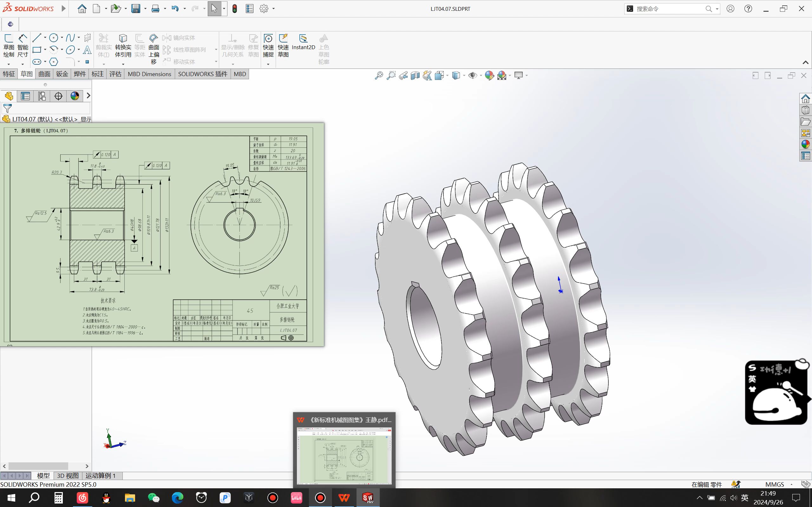
Task: Open DimXpertManager crosshair tab
Action: tap(58, 96)
